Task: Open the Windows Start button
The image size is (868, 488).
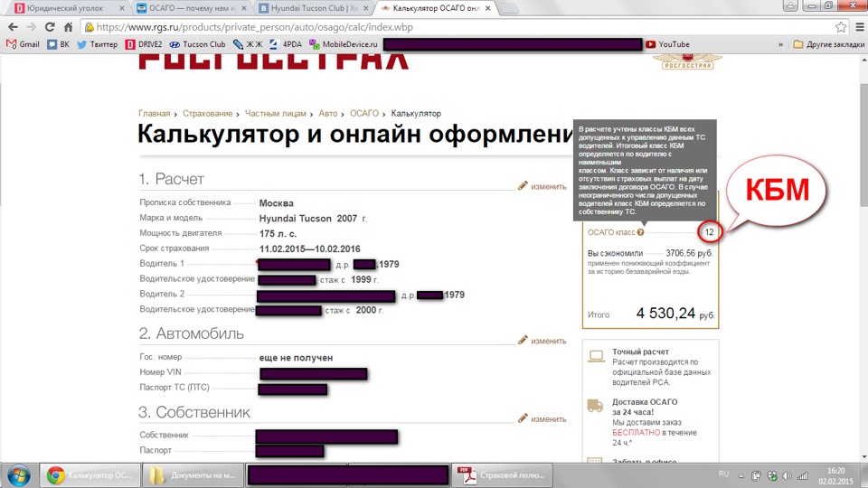Action: pos(18,475)
